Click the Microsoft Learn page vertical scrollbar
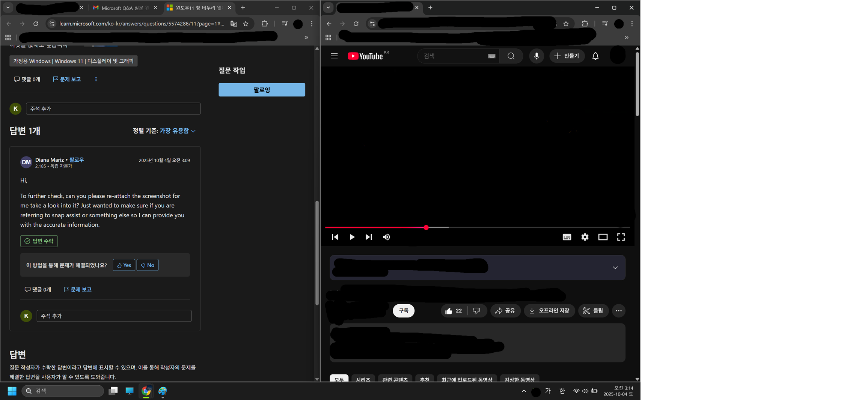This screenshot has height=400, width=868. [317, 253]
